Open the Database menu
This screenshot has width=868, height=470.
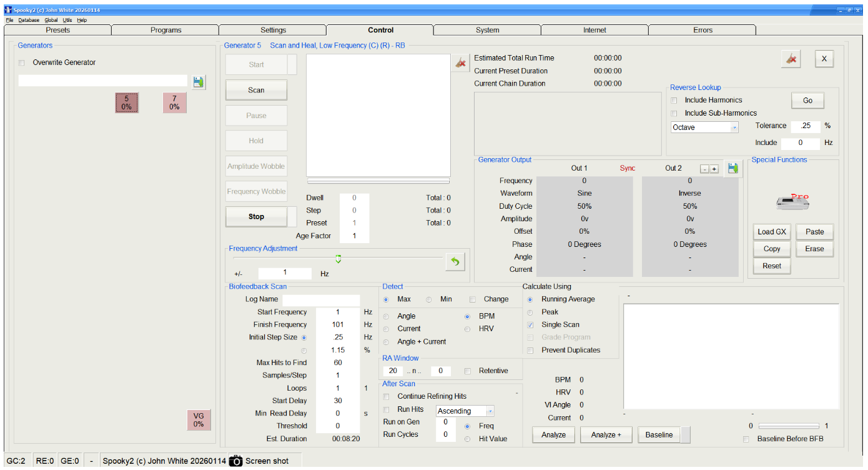[28, 20]
